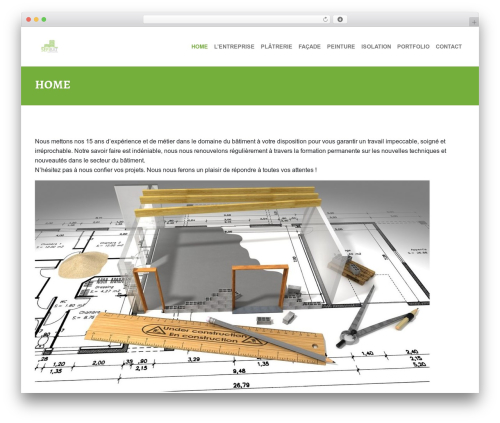Go to the FAÇADE page
500x423 pixels.
[x=309, y=47]
